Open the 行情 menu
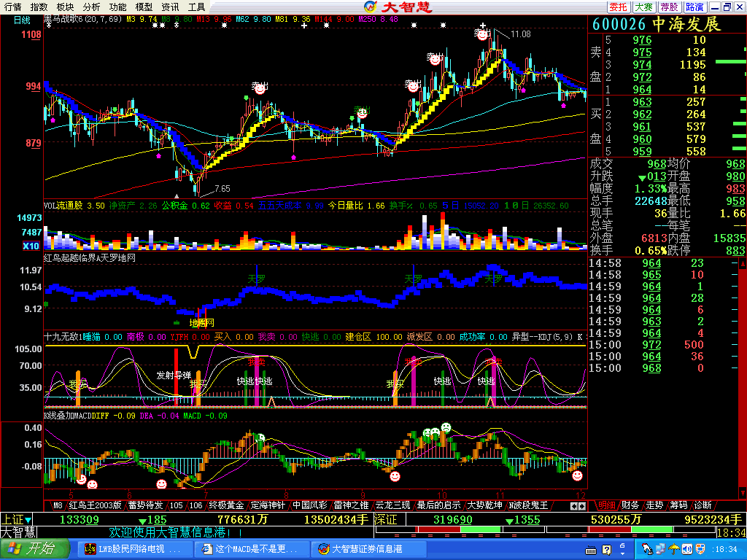Screen dimensions: 747x560 [x=12, y=7]
